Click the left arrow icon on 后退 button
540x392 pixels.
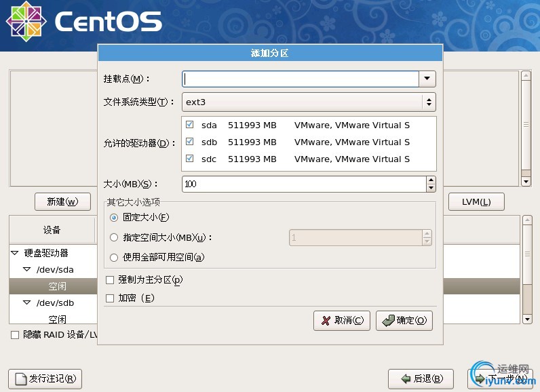pos(406,379)
